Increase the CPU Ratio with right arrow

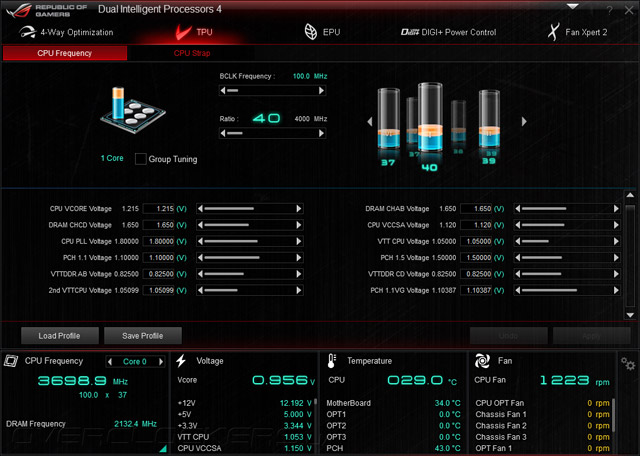tap(322, 133)
